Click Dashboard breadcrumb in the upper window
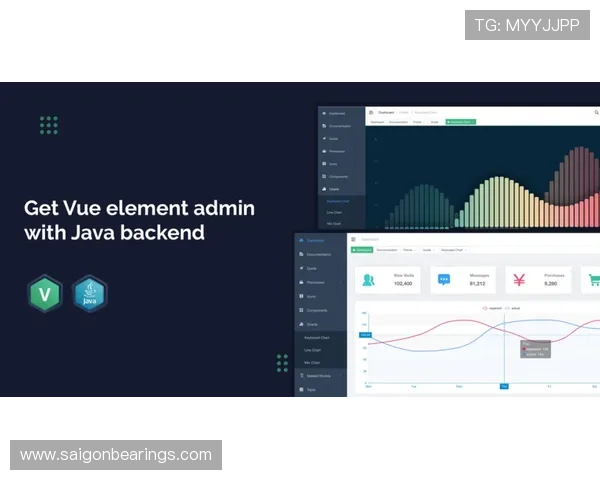Viewport: 600px width, 480px height. 386,113
